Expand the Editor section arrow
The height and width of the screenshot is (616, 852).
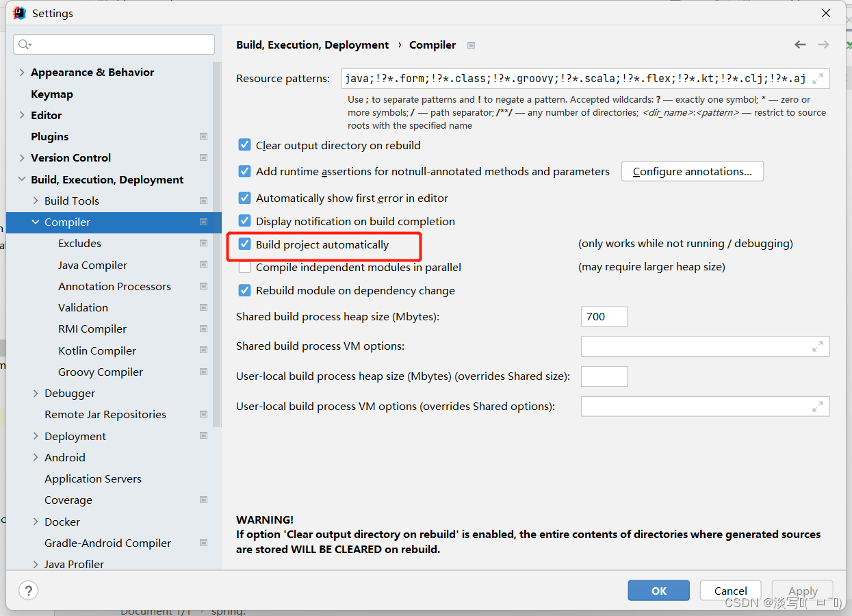pyautogui.click(x=22, y=115)
